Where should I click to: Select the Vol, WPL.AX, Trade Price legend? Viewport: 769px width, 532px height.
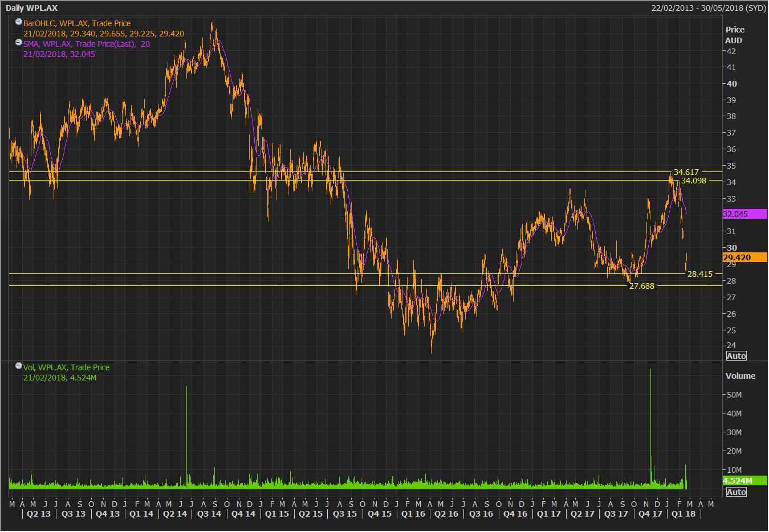(66, 367)
